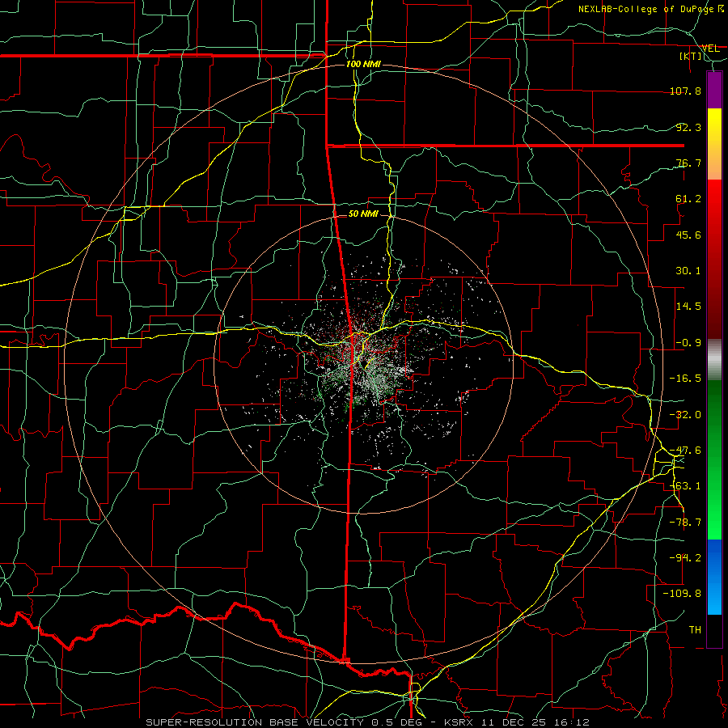
Task: Click the TH legend label
Action: [x=695, y=630]
